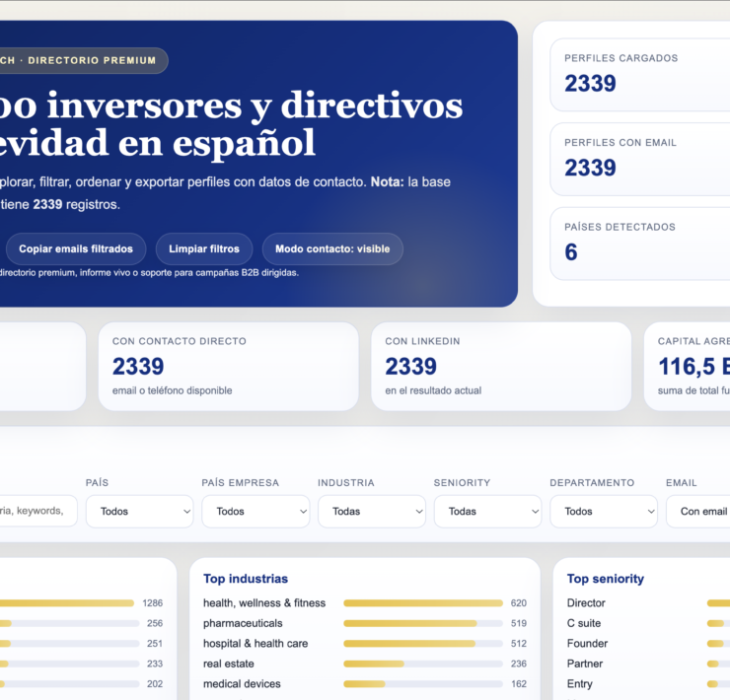Click the Países detectados card
Screen dimensions: 730x700
pyautogui.click(x=641, y=243)
